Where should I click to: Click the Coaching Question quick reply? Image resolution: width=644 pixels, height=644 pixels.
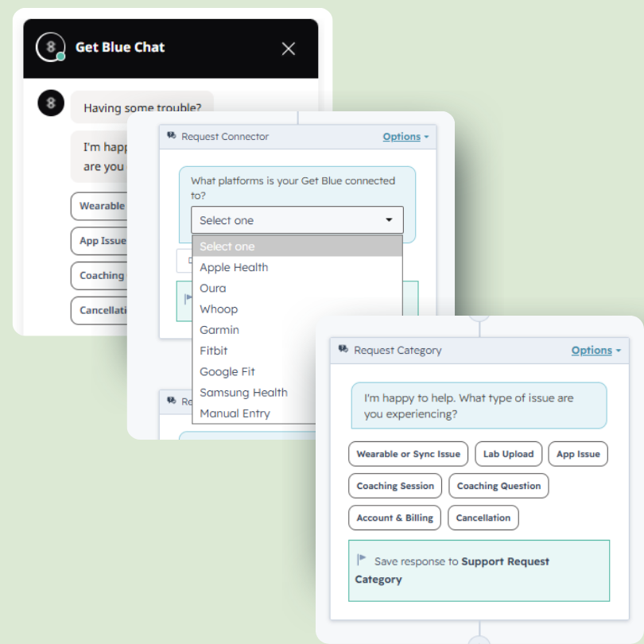pos(499,486)
